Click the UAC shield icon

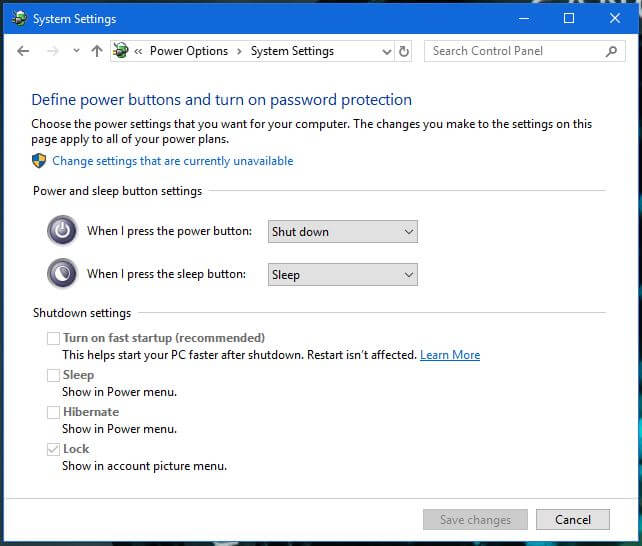[x=39, y=161]
